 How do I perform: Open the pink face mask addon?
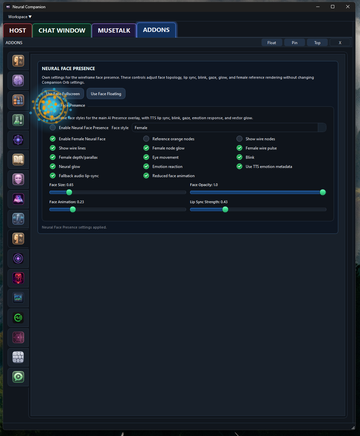(x=18, y=179)
